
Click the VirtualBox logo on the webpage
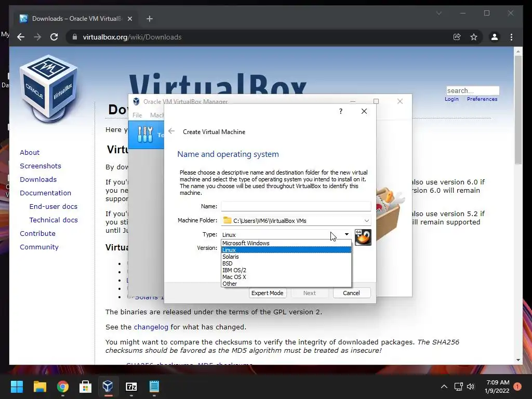coord(49,88)
